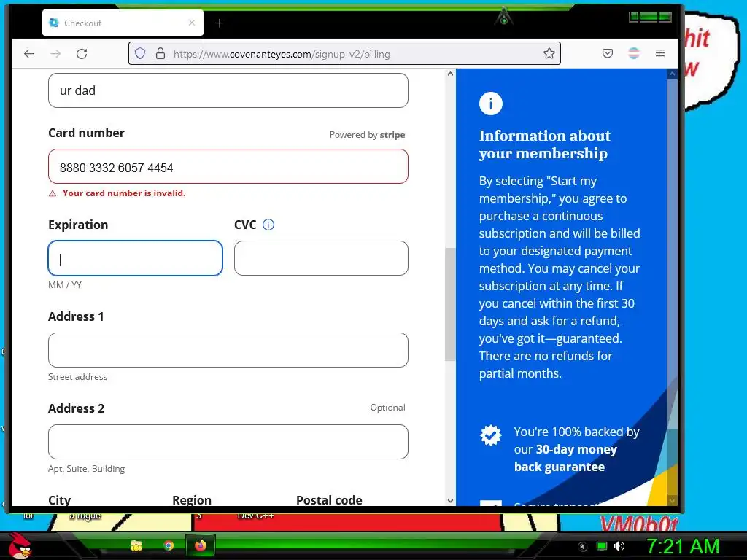
Task: Click the network monitor tray icon
Action: (602, 546)
